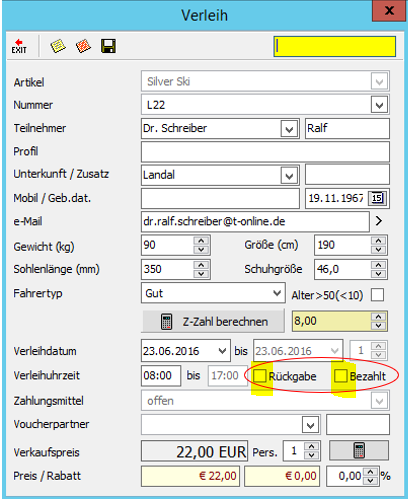Click the yellow search field at top
This screenshot has height=504, width=410.
click(335, 46)
